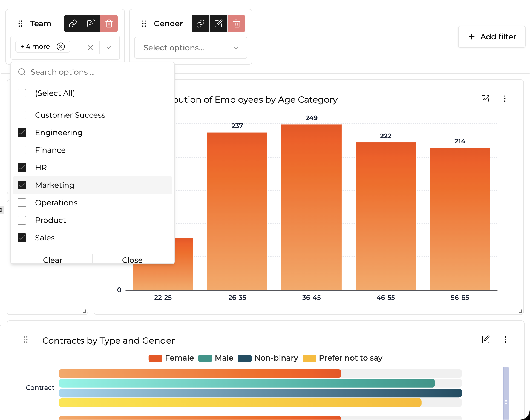Click the Add filter button

click(492, 37)
